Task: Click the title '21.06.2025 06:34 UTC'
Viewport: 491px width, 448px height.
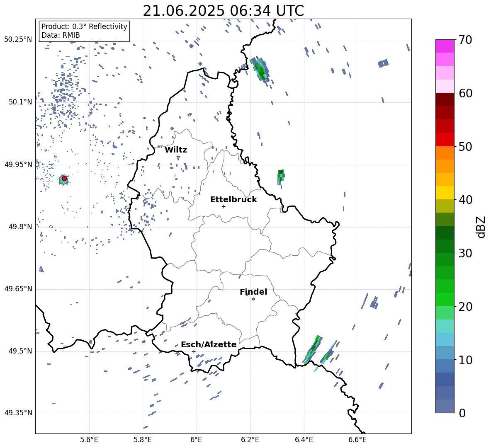Action: (x=223, y=11)
